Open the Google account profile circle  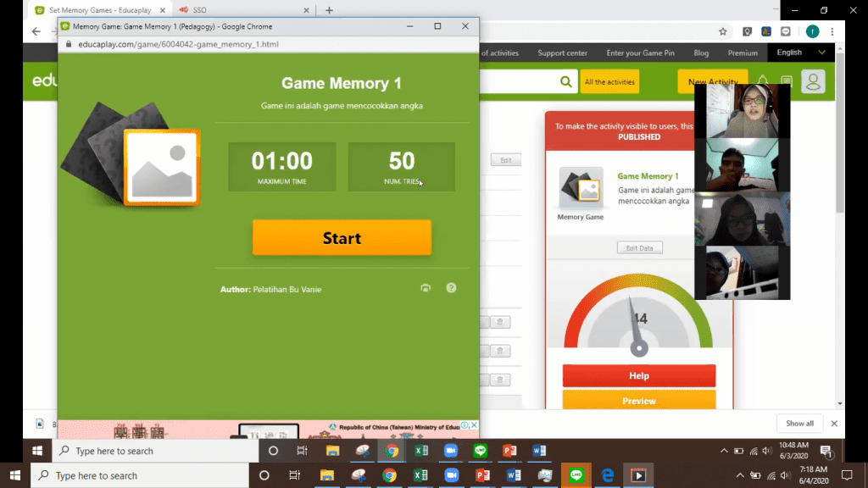click(x=812, y=31)
